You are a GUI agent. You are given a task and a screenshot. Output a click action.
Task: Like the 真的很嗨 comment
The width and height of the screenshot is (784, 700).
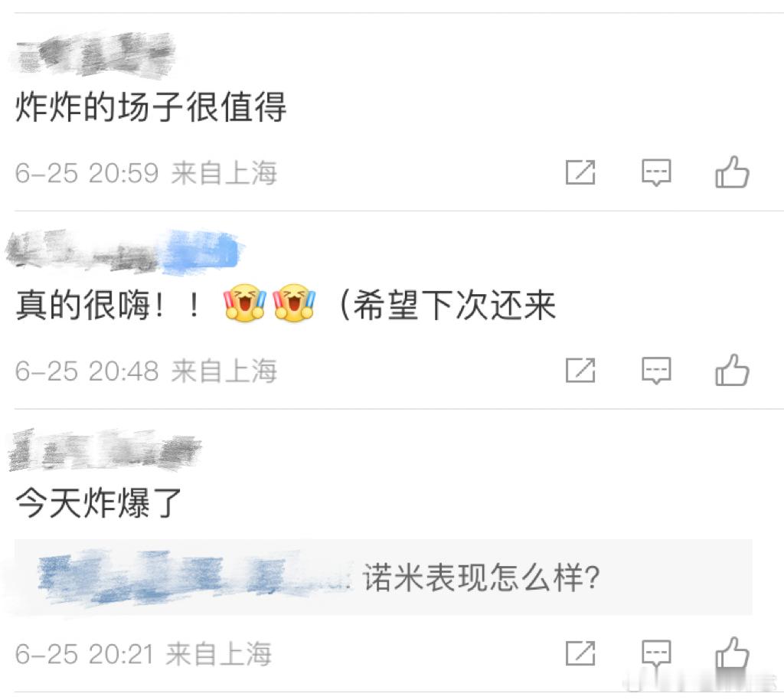click(732, 370)
